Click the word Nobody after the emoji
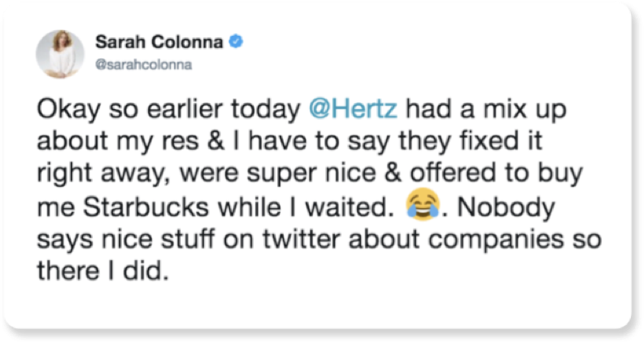The height and width of the screenshot is (343, 644). [x=506, y=207]
